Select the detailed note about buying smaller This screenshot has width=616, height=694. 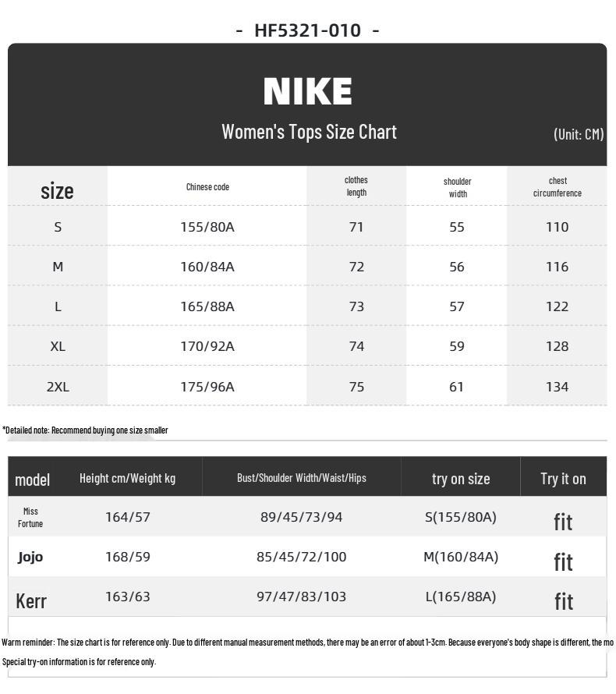(x=85, y=430)
